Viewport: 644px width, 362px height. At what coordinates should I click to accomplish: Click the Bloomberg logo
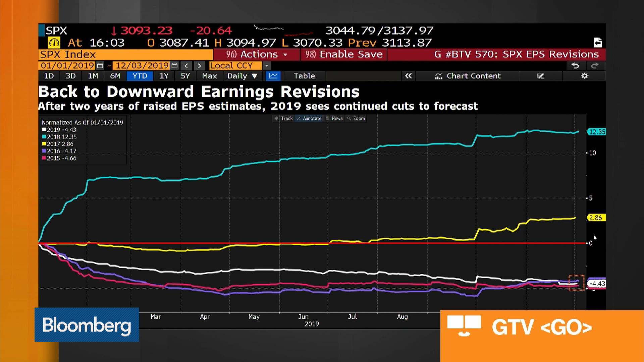click(87, 325)
